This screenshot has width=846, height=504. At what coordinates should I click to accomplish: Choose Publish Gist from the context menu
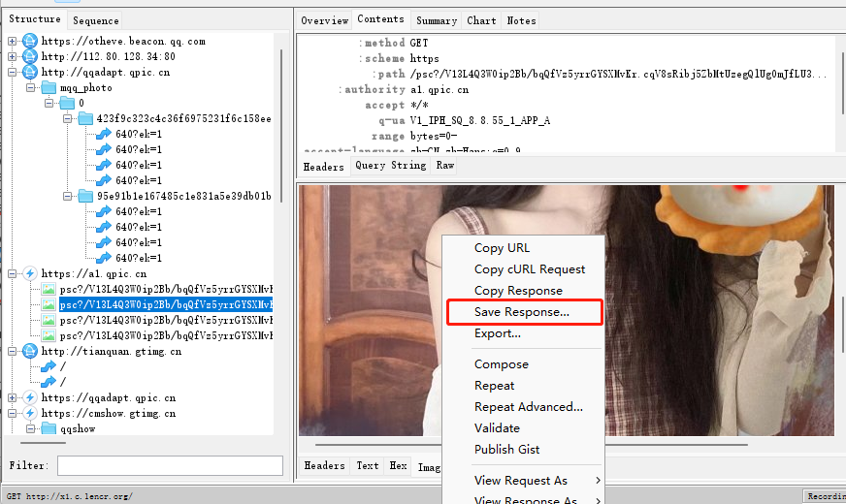pos(523,450)
